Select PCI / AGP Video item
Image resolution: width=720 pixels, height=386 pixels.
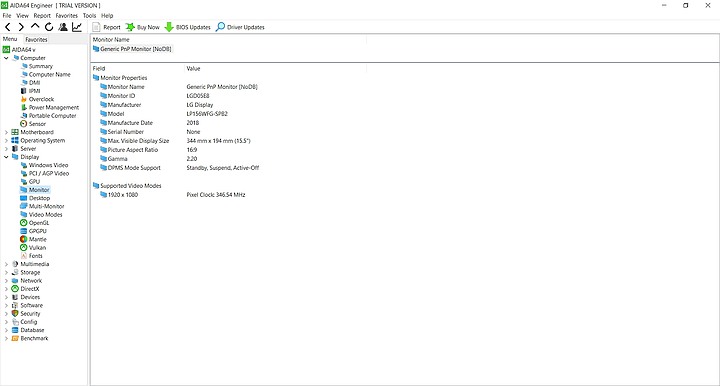(x=49, y=173)
